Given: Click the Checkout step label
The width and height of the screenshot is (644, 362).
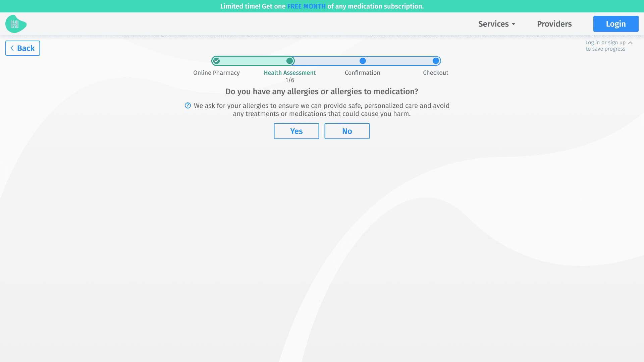Looking at the screenshot, I should [x=435, y=73].
